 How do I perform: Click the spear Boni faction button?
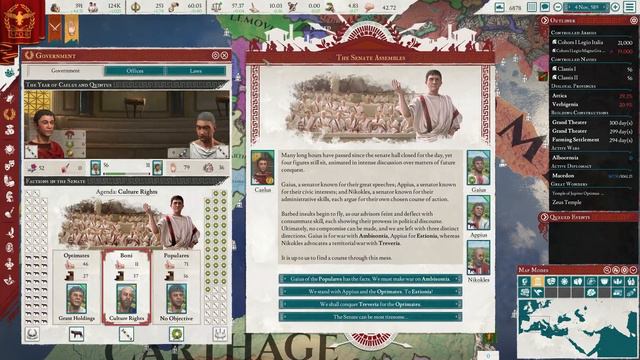point(126,334)
